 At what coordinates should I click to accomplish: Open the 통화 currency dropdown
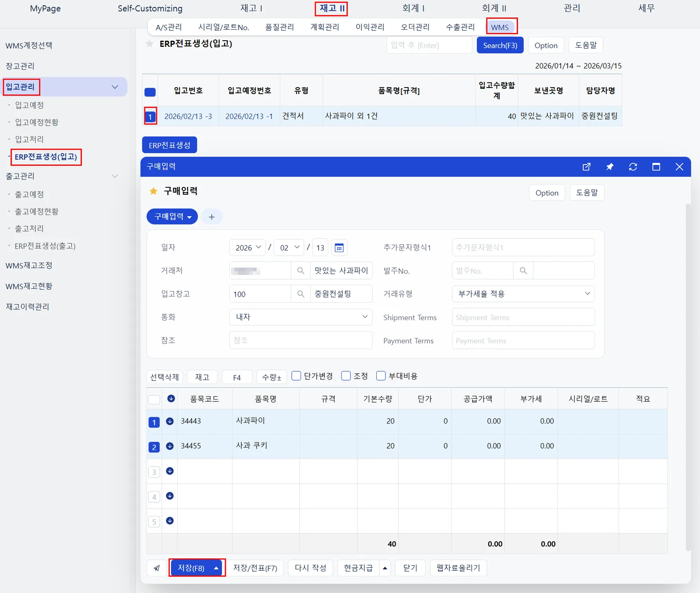point(301,317)
